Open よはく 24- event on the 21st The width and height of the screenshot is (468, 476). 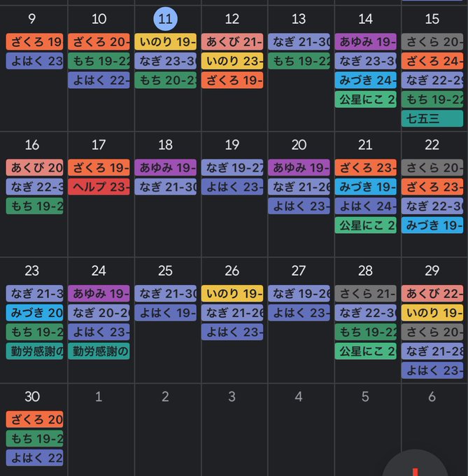366,206
